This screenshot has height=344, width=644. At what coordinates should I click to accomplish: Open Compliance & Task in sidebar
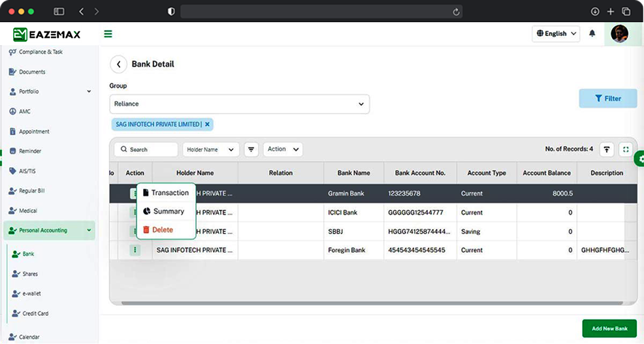coord(36,52)
